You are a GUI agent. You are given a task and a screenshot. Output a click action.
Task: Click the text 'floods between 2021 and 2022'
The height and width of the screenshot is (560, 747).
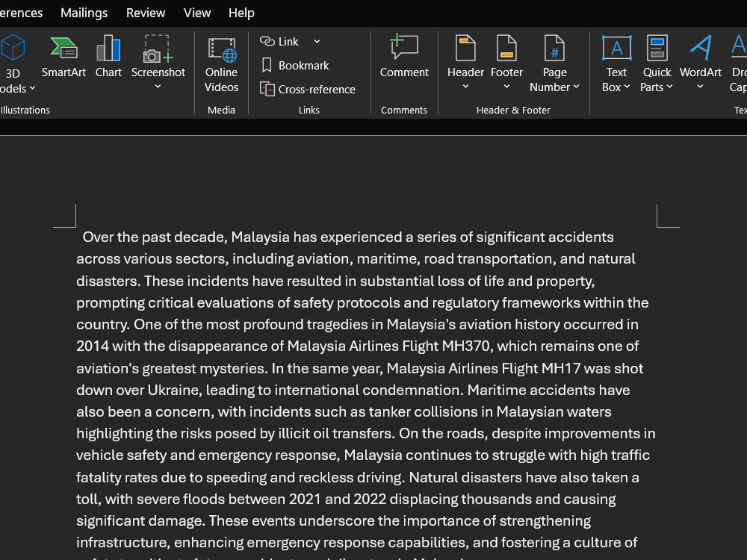[285, 499]
